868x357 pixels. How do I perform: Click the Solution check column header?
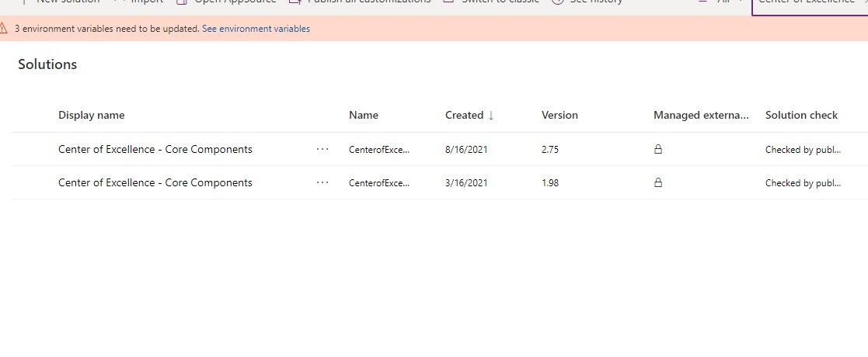(x=802, y=115)
